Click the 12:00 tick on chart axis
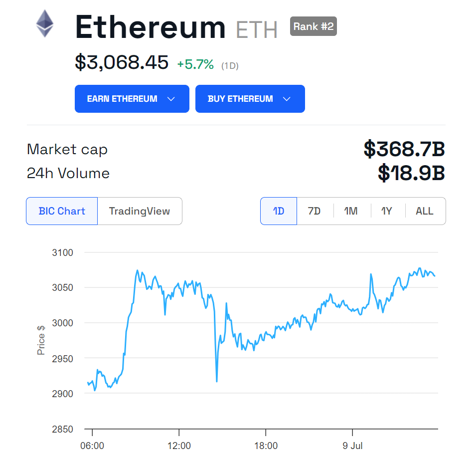Screen dimensions: 476x467 (179, 446)
